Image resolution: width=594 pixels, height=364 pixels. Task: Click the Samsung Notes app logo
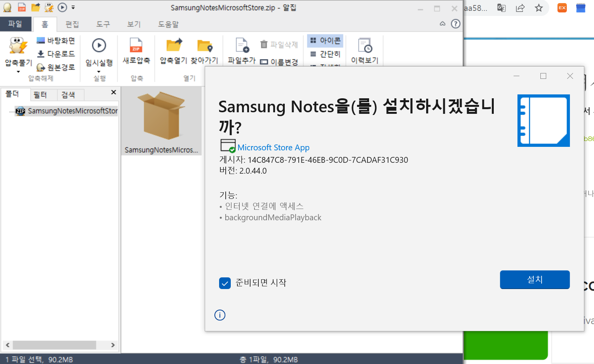point(543,120)
